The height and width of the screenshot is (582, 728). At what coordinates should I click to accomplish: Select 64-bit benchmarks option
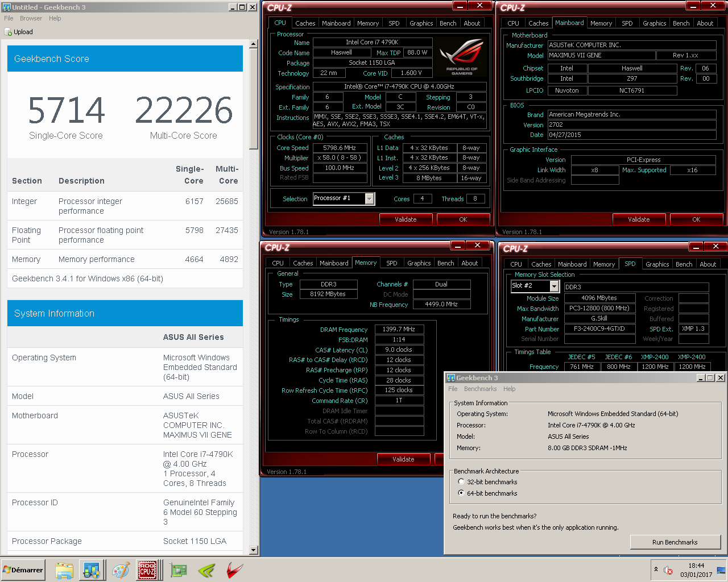coord(461,493)
